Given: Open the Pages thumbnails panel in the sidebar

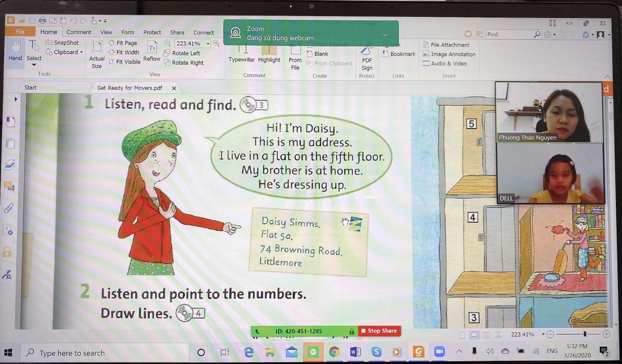Looking at the screenshot, I should point(10,143).
